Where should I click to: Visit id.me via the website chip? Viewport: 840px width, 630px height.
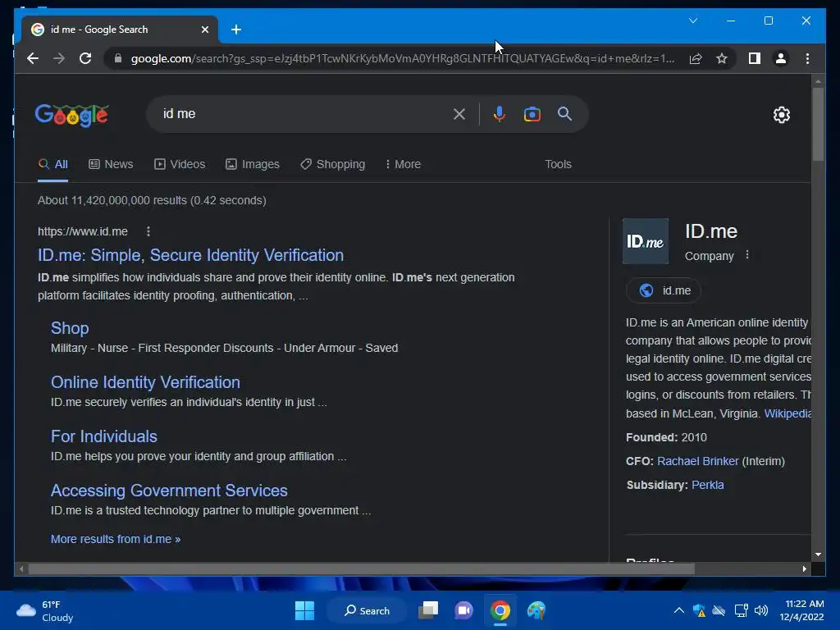[663, 290]
